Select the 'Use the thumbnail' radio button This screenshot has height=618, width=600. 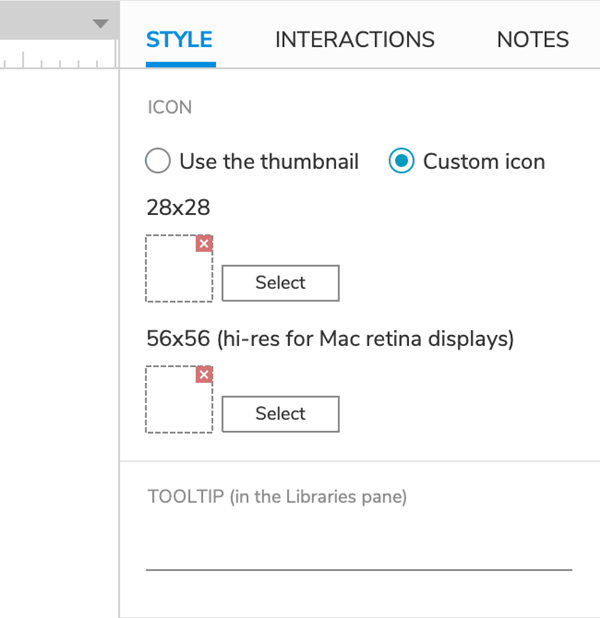pos(158,161)
